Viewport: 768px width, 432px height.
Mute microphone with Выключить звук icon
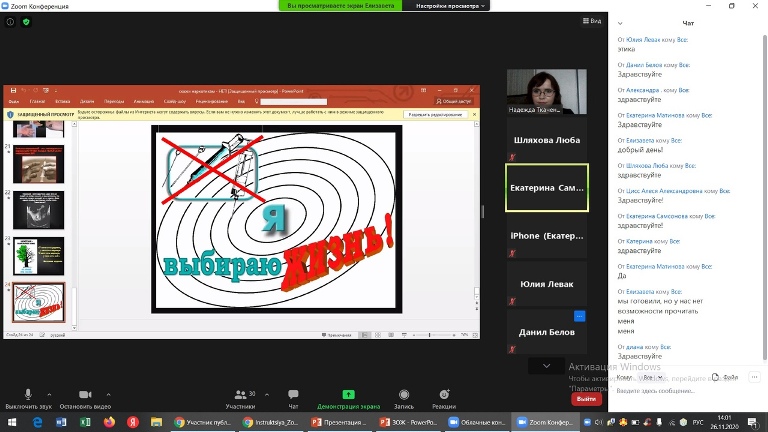tap(27, 395)
